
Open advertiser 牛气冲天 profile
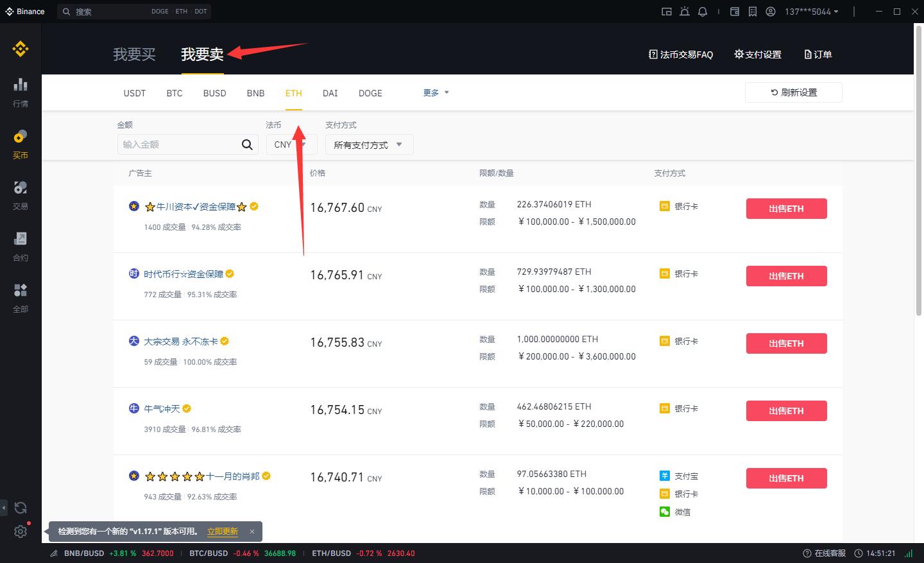pyautogui.click(x=162, y=409)
